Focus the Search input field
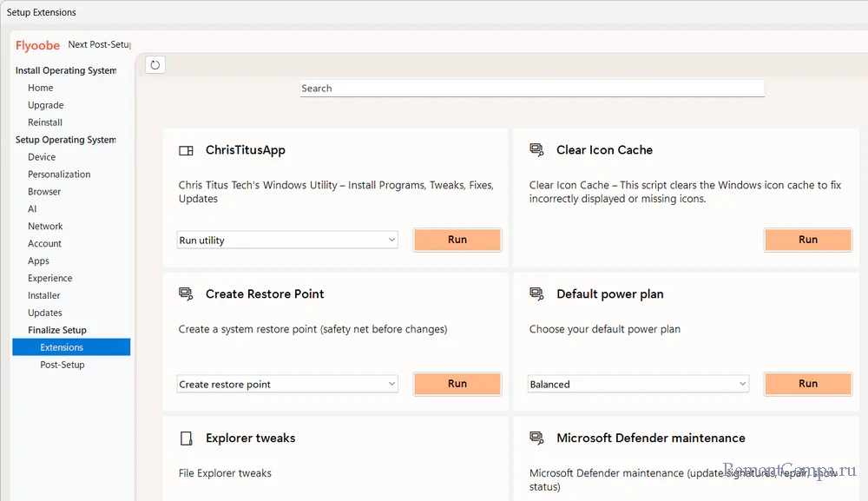The width and height of the screenshot is (868, 501). coord(532,89)
